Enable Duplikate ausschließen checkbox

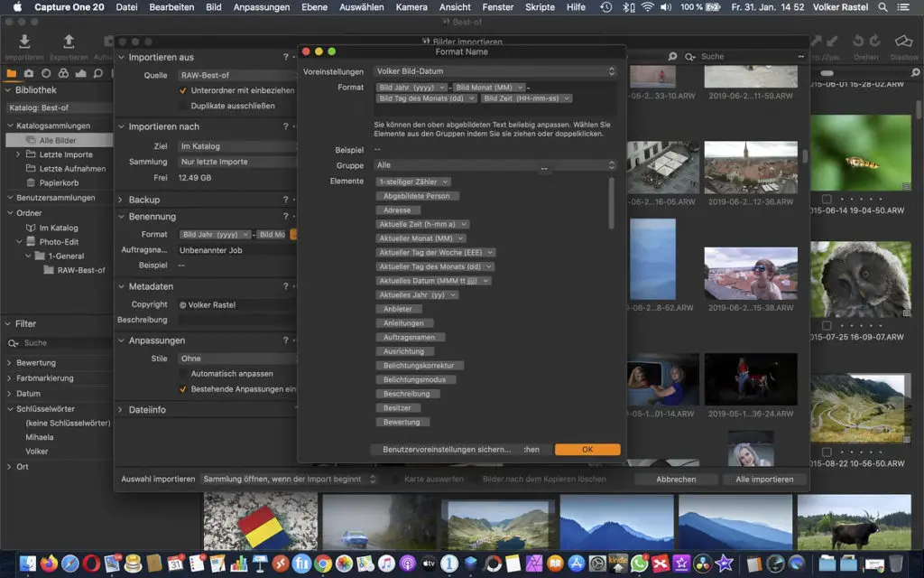point(182,106)
